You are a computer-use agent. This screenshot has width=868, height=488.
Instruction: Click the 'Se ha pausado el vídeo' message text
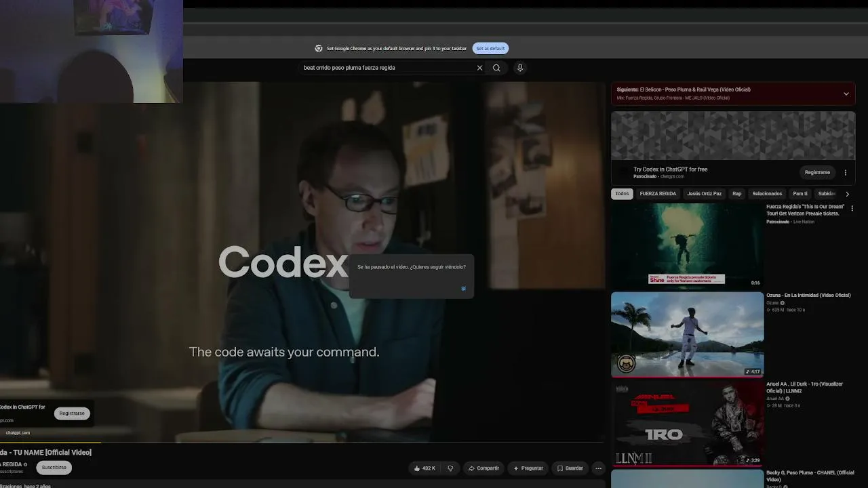(412, 267)
